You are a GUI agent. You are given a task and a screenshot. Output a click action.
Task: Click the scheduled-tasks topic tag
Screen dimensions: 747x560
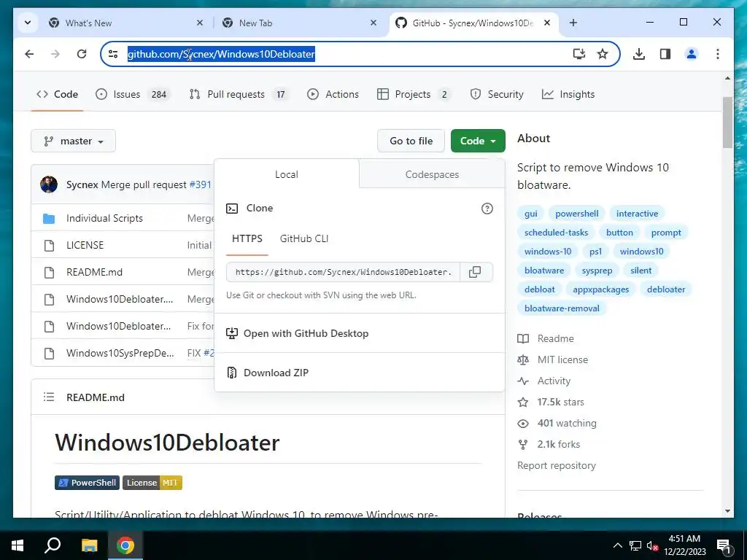pos(556,233)
